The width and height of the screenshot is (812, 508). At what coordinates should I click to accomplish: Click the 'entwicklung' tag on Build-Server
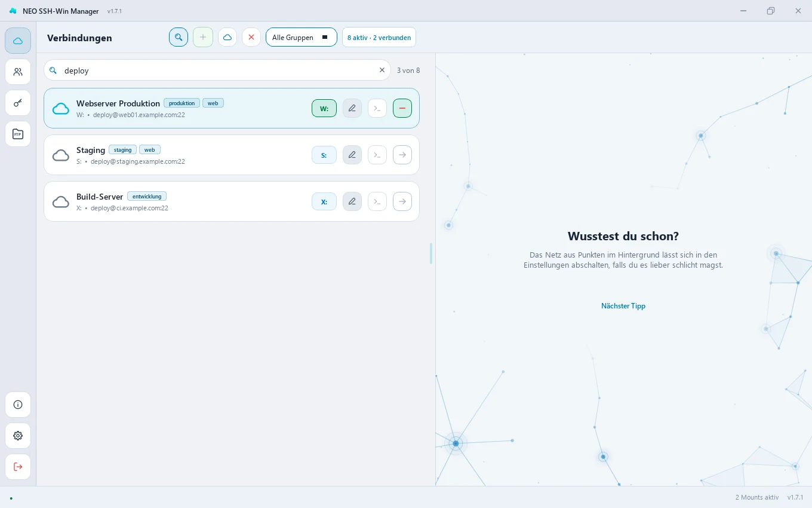(147, 197)
